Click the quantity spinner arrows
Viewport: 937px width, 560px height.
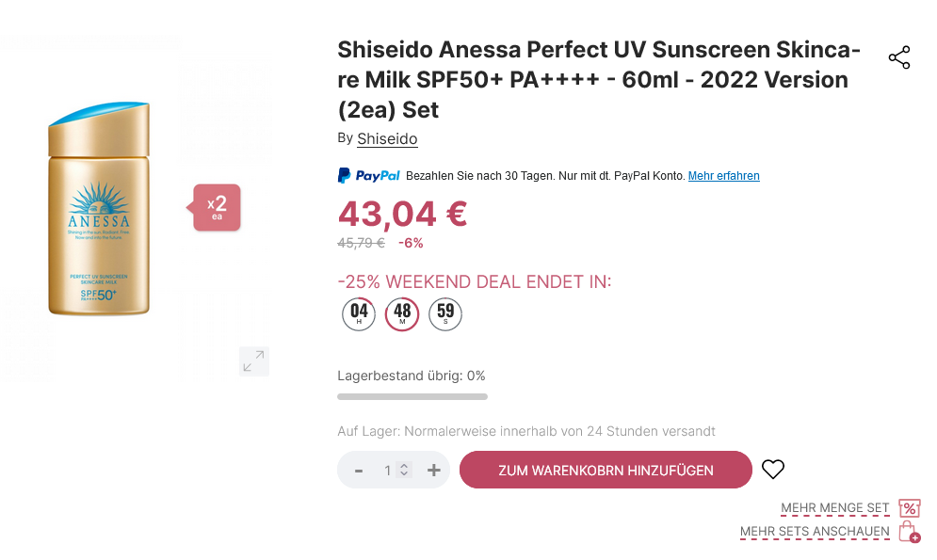tap(404, 470)
